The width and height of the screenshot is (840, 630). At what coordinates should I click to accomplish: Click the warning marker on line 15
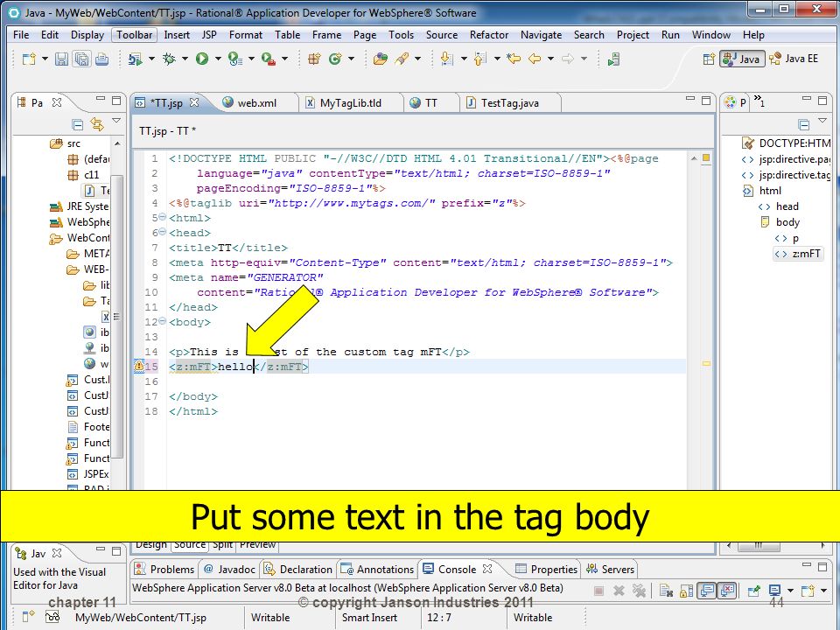coord(139,366)
